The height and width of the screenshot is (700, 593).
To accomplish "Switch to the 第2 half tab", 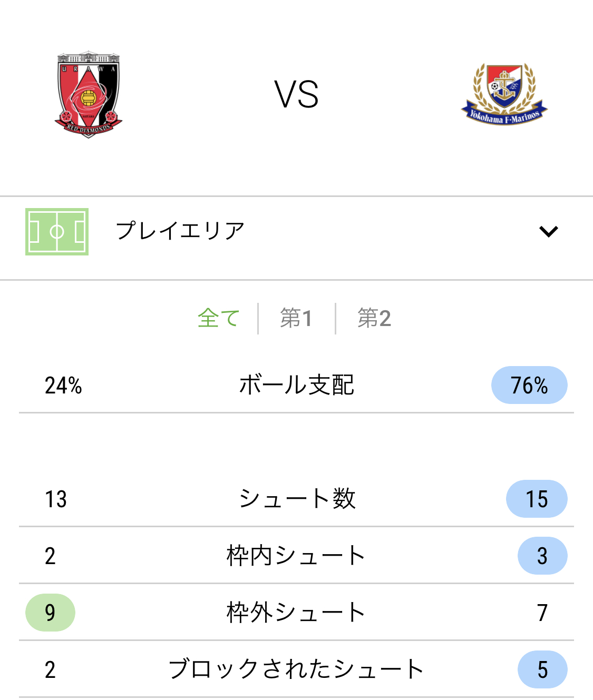I will [x=374, y=318].
